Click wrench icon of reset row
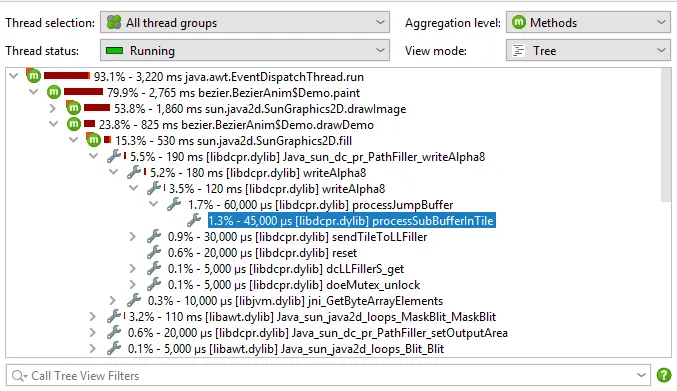 154,252
